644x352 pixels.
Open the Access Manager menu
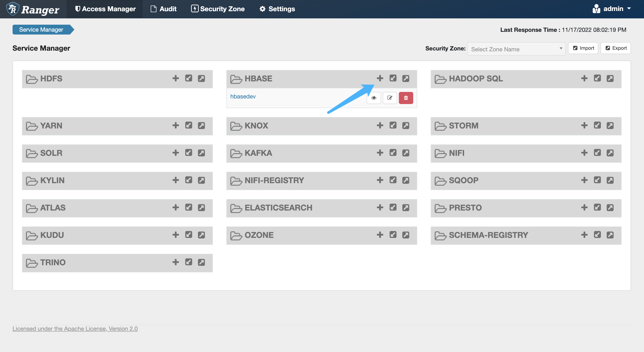coord(105,9)
